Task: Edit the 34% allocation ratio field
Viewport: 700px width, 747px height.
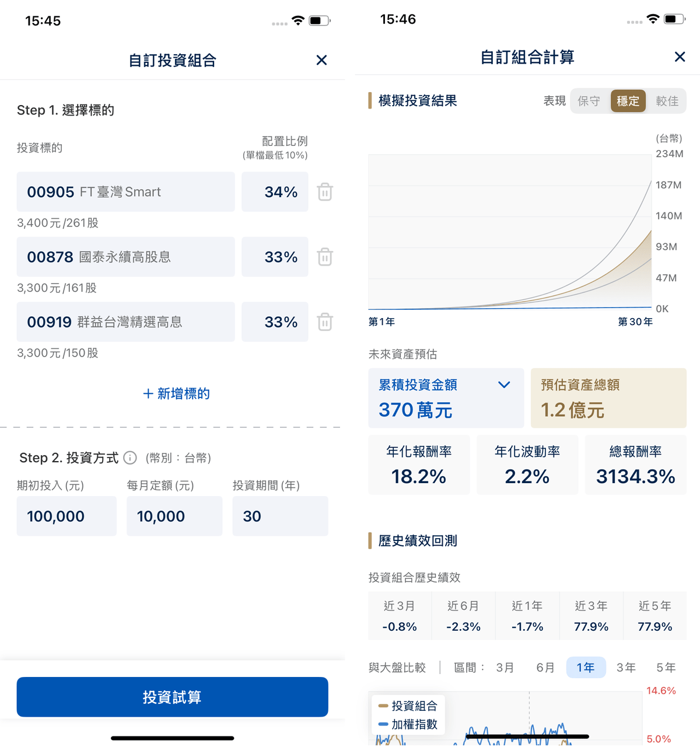Action: [x=275, y=192]
